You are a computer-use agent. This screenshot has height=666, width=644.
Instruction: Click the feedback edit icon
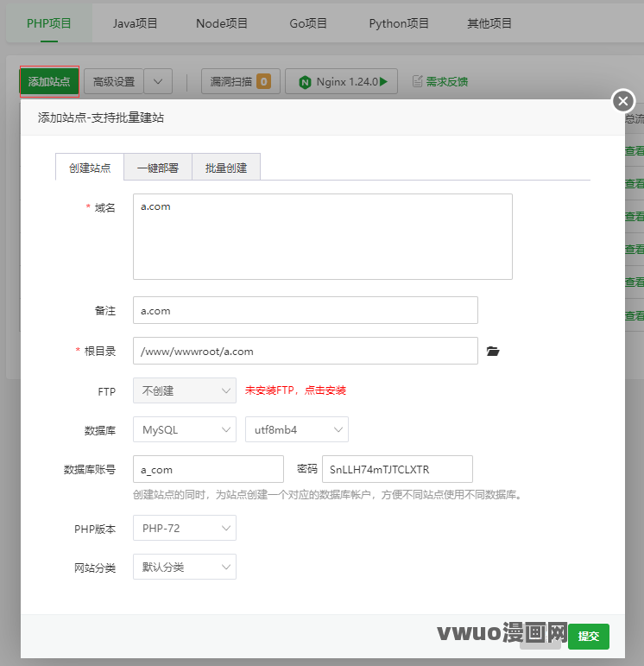417,81
